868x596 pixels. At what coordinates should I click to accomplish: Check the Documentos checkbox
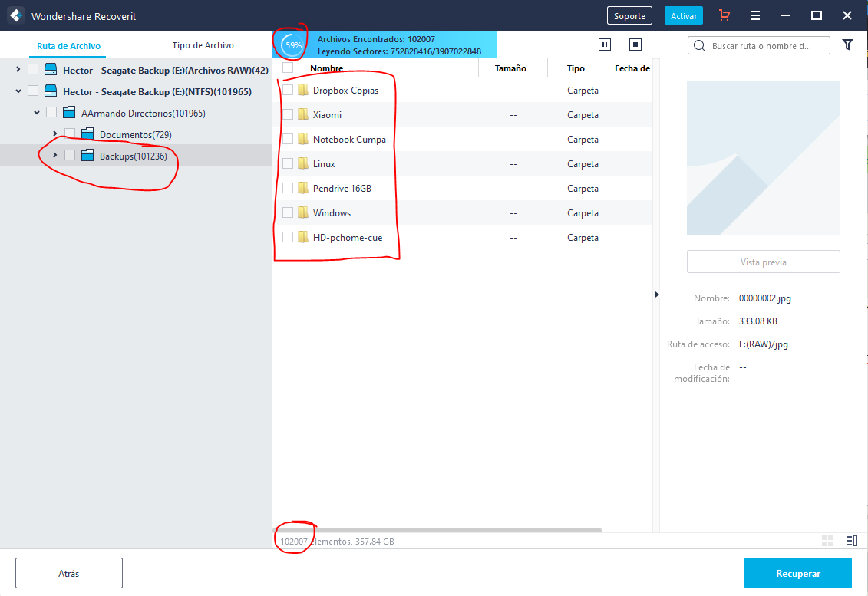click(x=70, y=134)
